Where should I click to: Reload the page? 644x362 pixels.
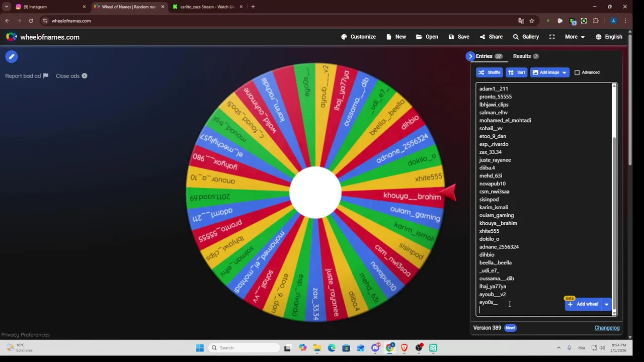click(x=31, y=21)
